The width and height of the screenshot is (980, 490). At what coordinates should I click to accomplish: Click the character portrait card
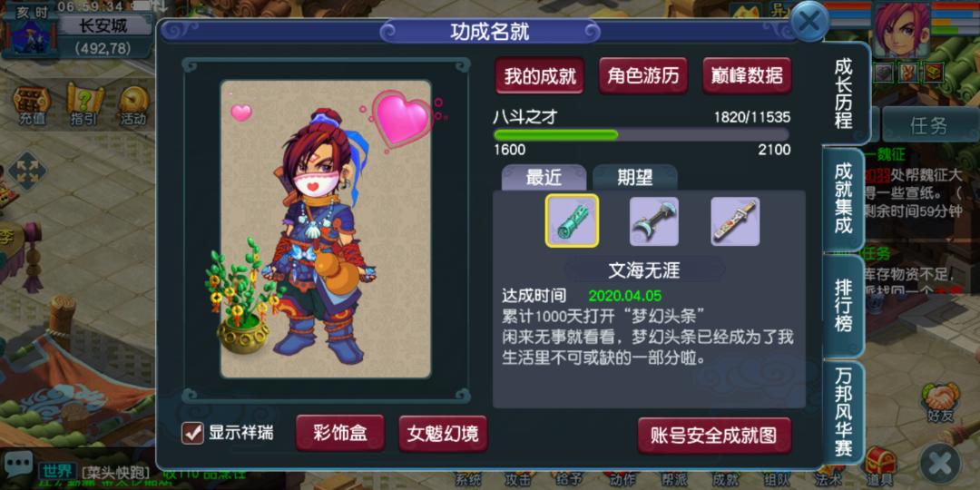(326, 229)
